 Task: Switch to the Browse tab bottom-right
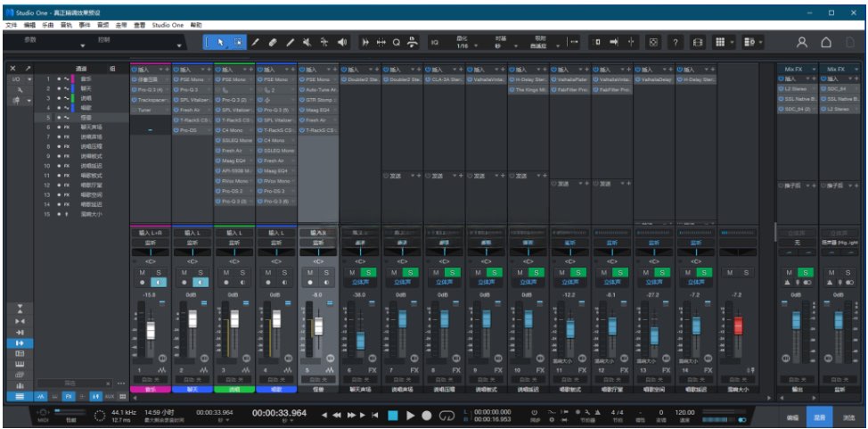coord(848,417)
